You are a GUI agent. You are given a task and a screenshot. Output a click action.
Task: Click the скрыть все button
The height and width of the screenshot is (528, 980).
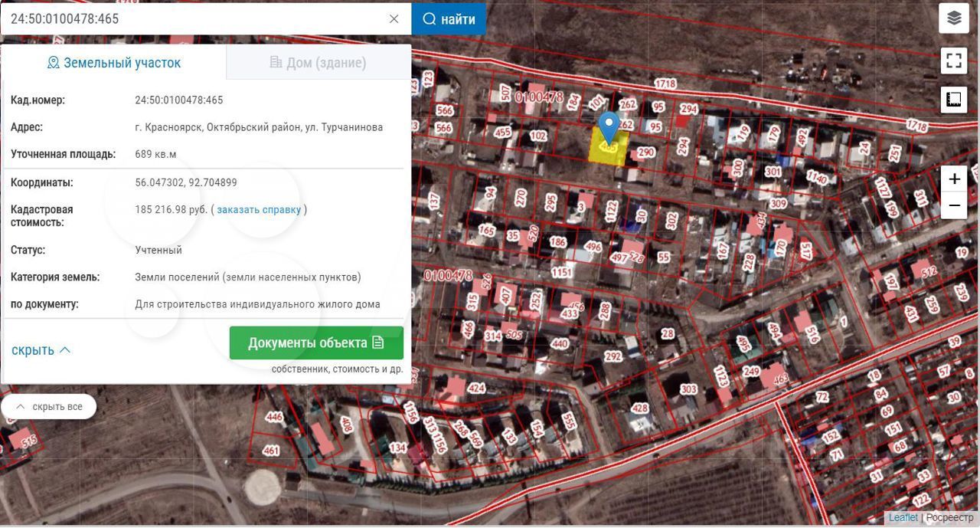tap(49, 406)
